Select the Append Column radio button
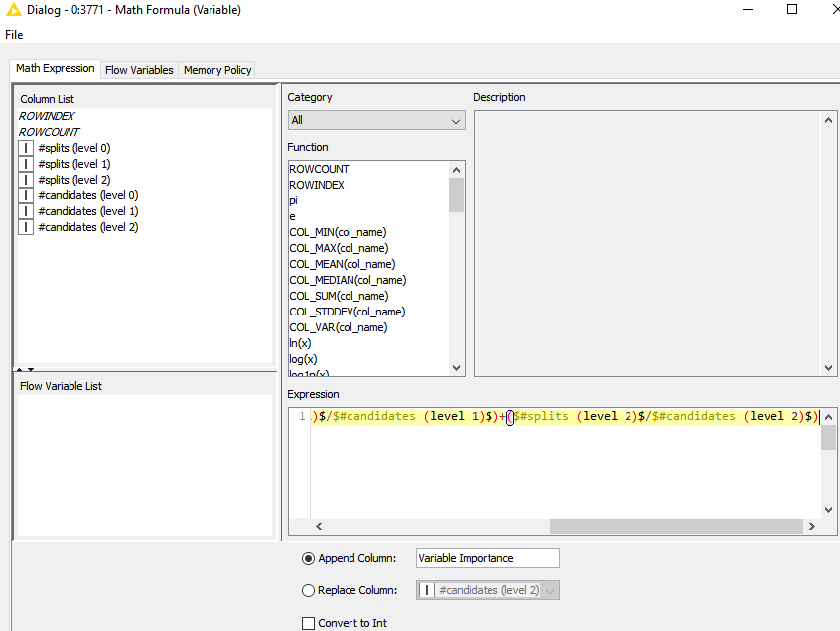Viewport: 840px width, 631px height. pos(308,559)
